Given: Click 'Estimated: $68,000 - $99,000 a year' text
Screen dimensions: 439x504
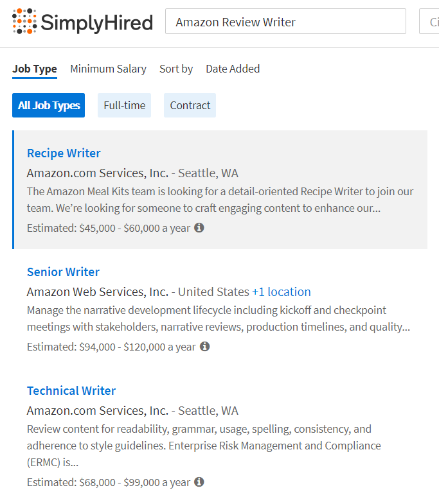Looking at the screenshot, I should pyautogui.click(x=109, y=482).
